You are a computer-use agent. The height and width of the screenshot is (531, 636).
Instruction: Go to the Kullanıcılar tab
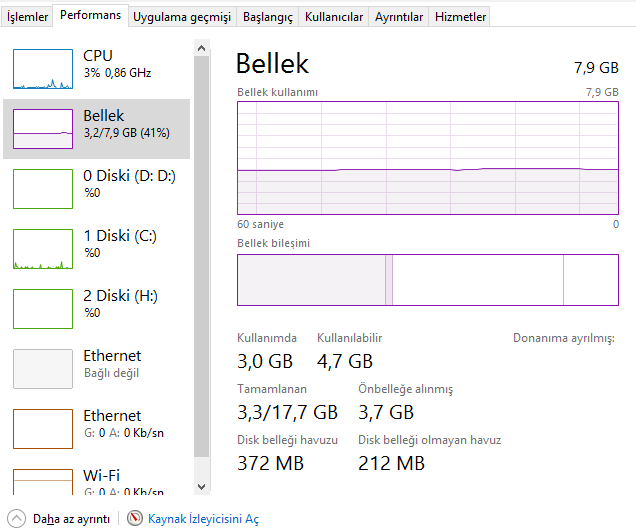(x=333, y=17)
